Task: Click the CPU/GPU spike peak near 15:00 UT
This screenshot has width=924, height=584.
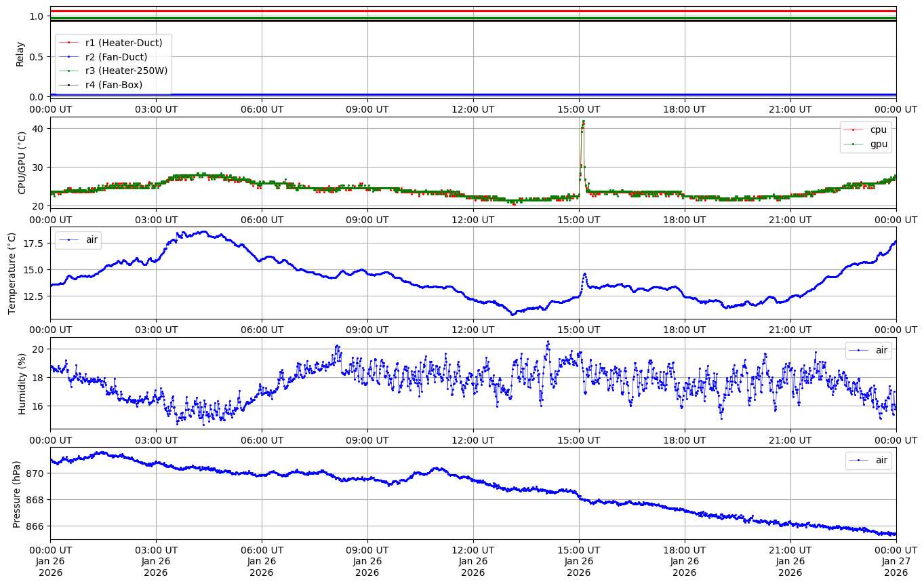Action: tap(583, 122)
